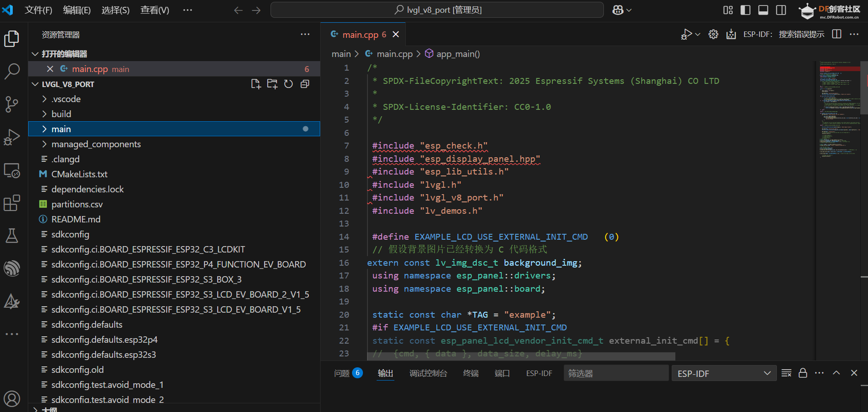Click the code minimap overview
The height and width of the screenshot is (412, 868).
[840, 109]
